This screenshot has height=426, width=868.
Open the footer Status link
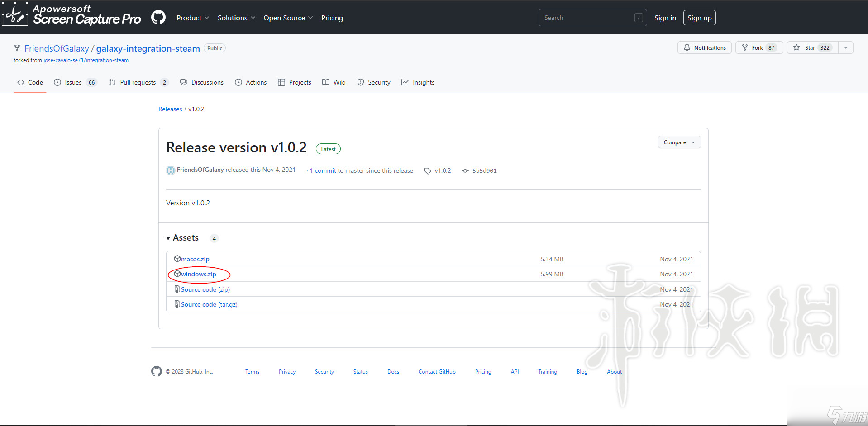(361, 372)
